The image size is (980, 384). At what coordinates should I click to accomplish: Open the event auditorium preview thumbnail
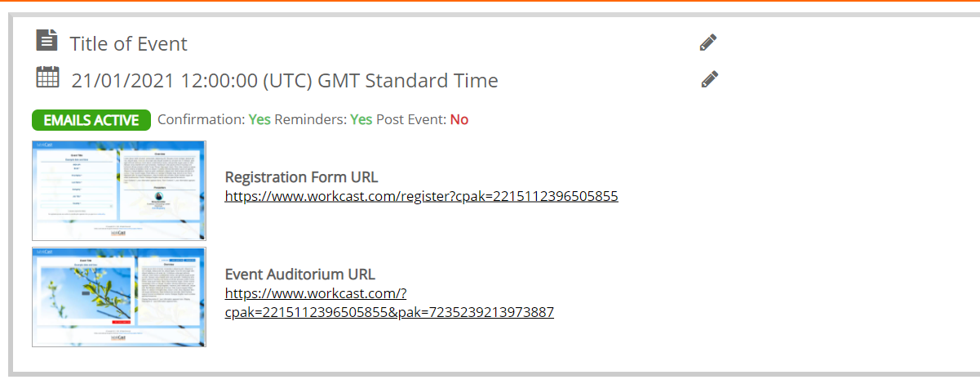tap(119, 297)
